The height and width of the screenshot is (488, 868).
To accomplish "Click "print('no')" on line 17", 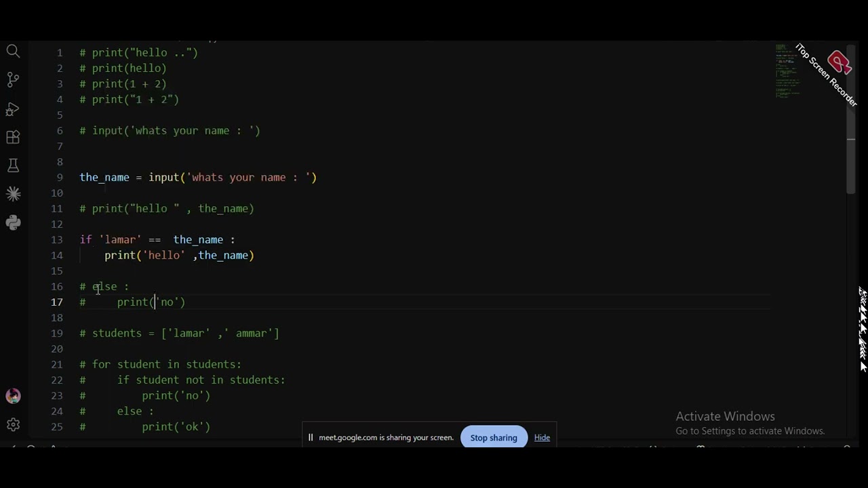I will pos(151,302).
